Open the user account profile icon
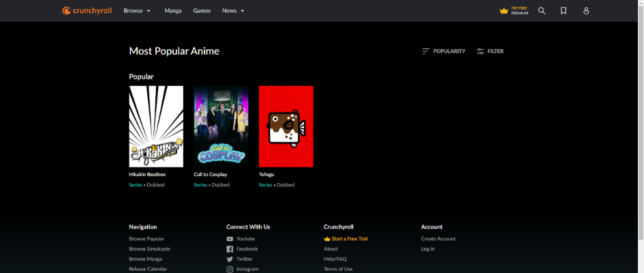This screenshot has height=273, width=644. pos(586,11)
